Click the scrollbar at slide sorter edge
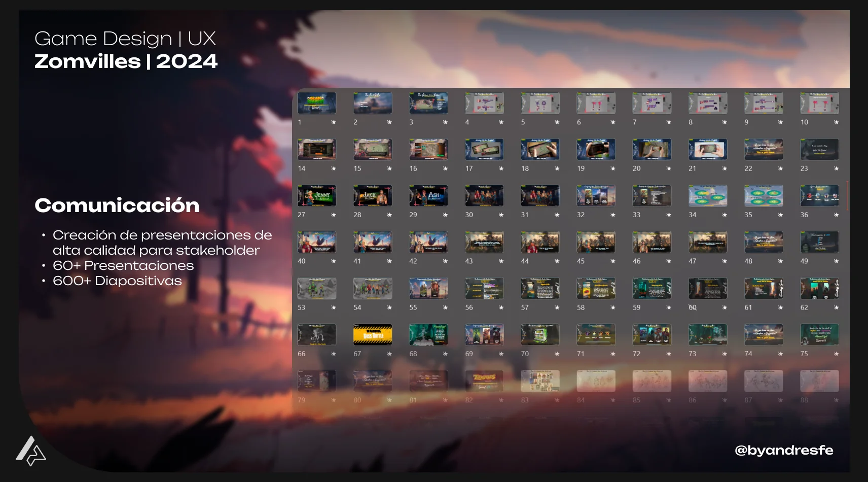 pos(847,195)
